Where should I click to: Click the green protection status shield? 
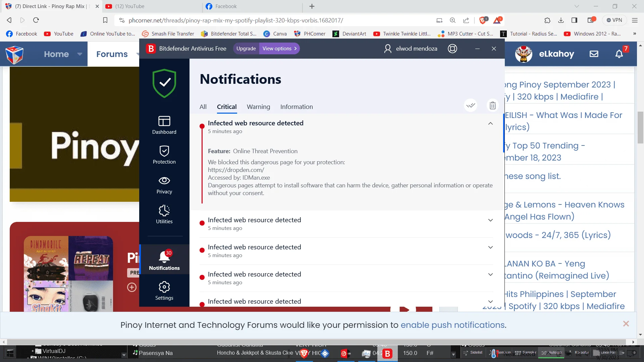coord(164,83)
